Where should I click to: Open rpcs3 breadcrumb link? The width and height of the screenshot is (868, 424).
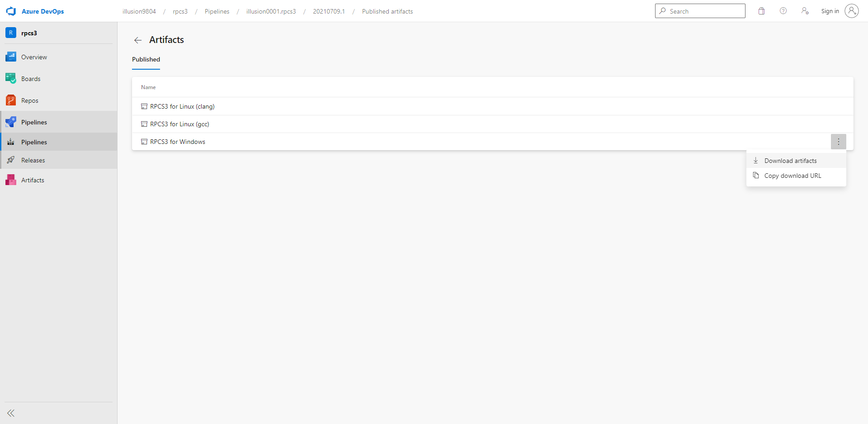[x=180, y=11]
